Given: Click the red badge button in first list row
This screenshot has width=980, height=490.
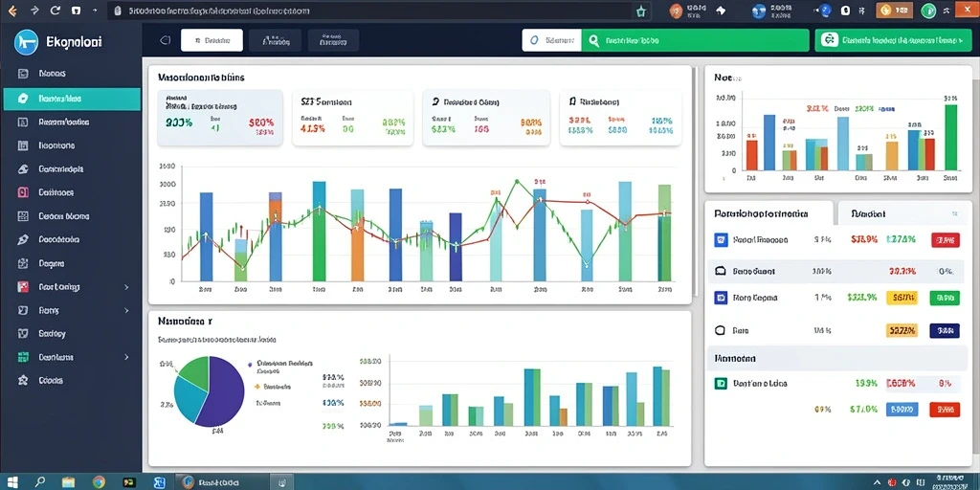Looking at the screenshot, I should pyautogui.click(x=945, y=239).
